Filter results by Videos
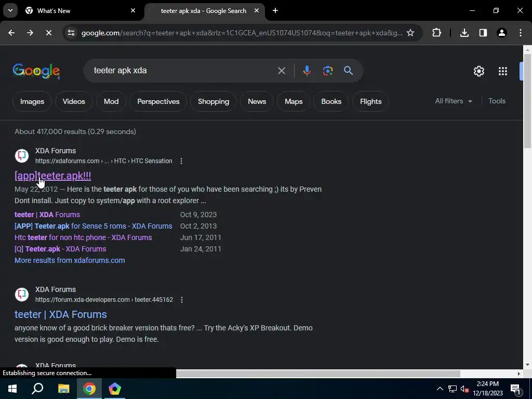The image size is (532, 399). pos(74,101)
